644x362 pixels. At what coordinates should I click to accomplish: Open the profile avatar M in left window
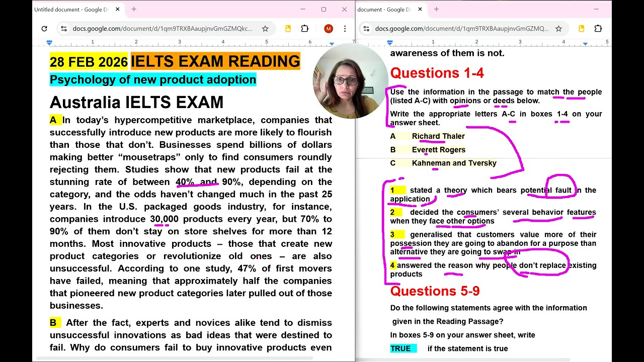pyautogui.click(x=329, y=29)
